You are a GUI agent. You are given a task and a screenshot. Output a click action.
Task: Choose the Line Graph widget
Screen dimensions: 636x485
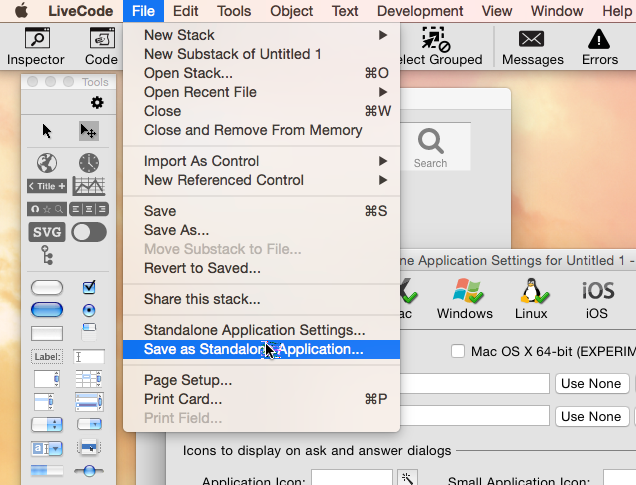pyautogui.click(x=89, y=186)
